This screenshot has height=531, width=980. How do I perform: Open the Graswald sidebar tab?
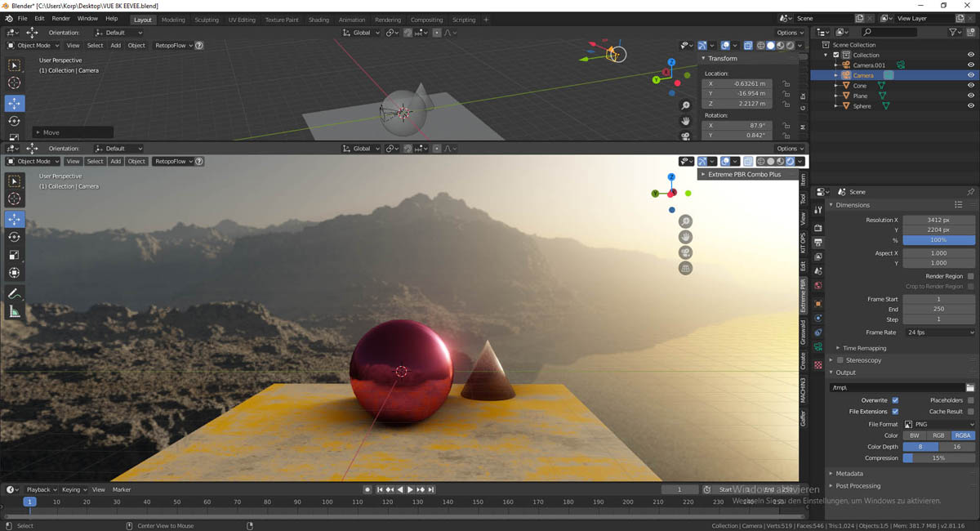[x=803, y=331]
